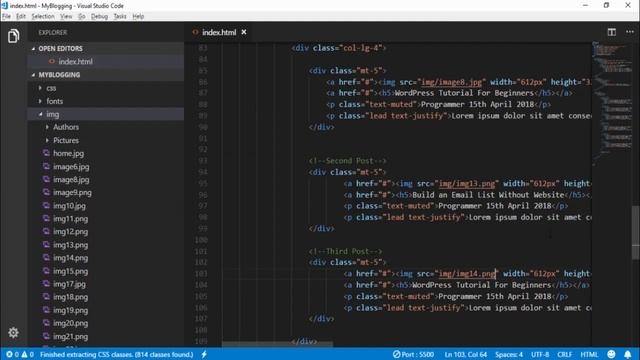Open the Go menu
Image resolution: width=640 pixels, height=360 pixels.
pos(82,16)
